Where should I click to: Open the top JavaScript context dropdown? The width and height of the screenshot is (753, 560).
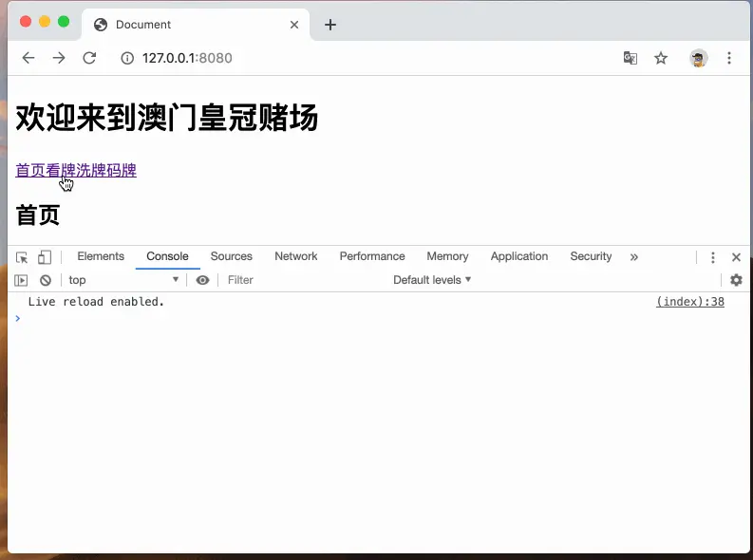tap(123, 280)
